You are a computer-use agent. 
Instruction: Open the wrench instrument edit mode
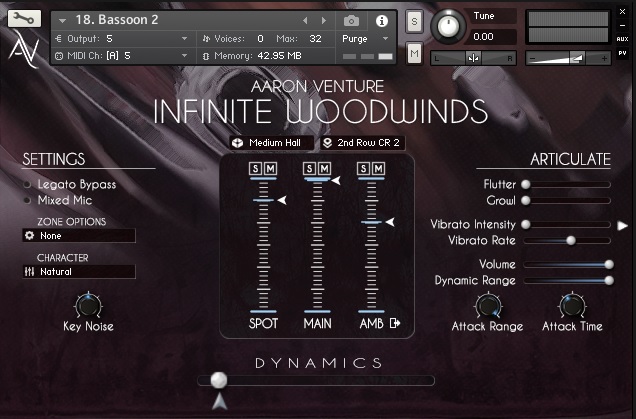(x=24, y=19)
